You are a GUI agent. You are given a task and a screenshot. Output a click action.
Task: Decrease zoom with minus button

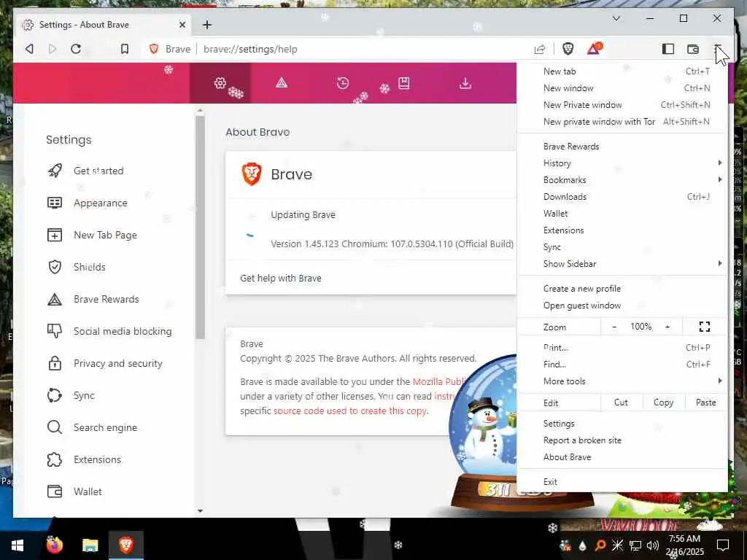614,327
